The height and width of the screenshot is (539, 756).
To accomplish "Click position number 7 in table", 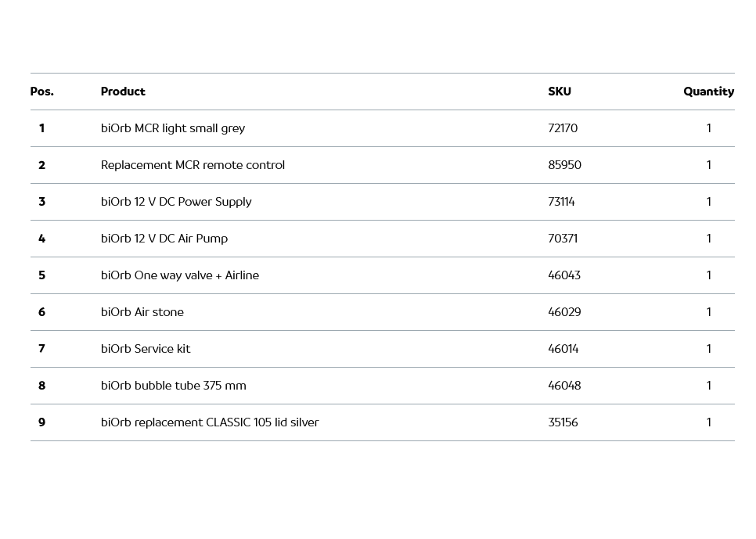I will pos(42,349).
